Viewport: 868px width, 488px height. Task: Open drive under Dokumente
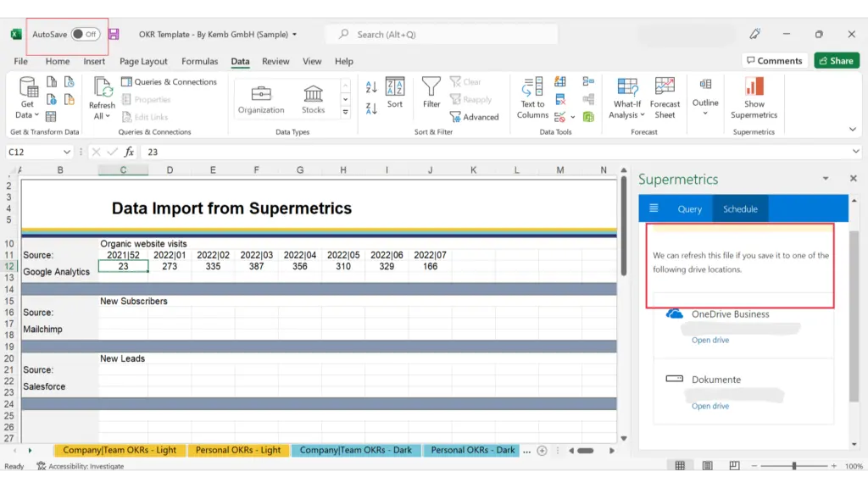click(710, 406)
